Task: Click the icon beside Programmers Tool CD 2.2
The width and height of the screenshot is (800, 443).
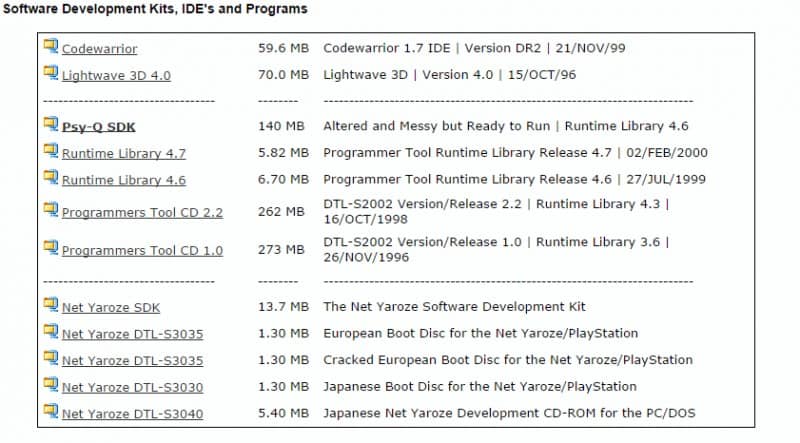Action: click(x=51, y=209)
